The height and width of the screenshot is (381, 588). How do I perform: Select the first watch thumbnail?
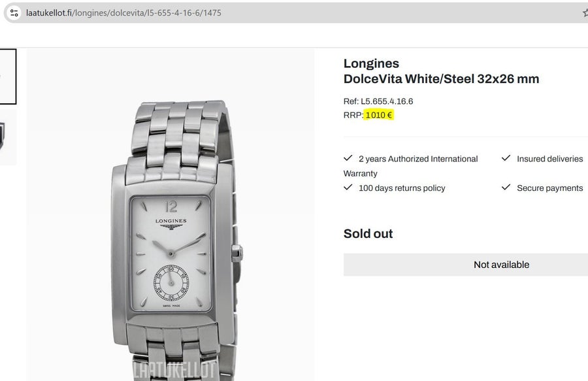(x=8, y=76)
